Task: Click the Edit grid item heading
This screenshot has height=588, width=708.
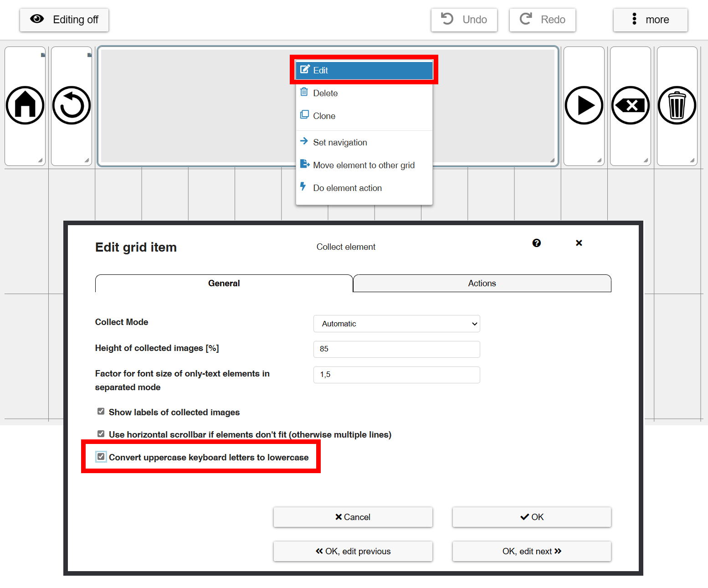Action: [x=136, y=247]
